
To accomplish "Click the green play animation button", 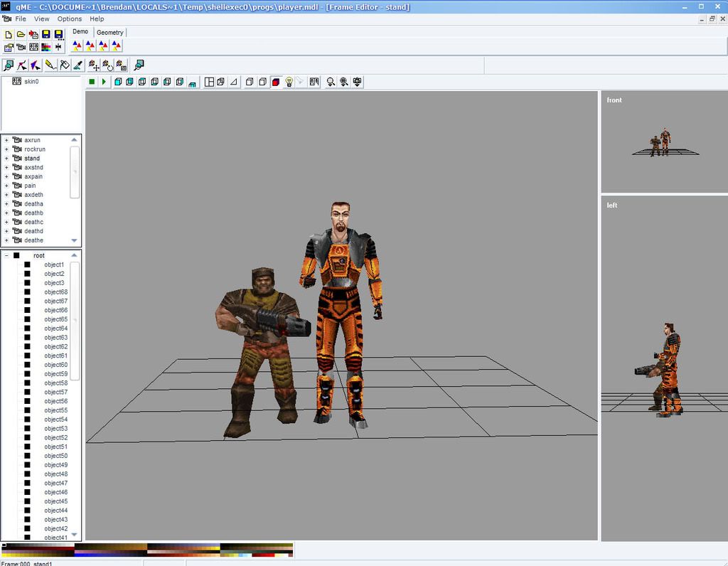I will coord(104,82).
